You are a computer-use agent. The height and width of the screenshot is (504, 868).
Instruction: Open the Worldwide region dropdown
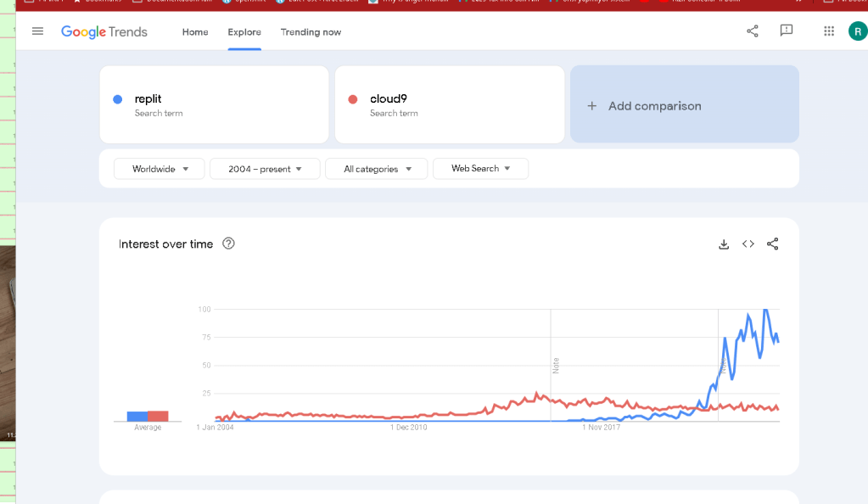pyautogui.click(x=160, y=169)
